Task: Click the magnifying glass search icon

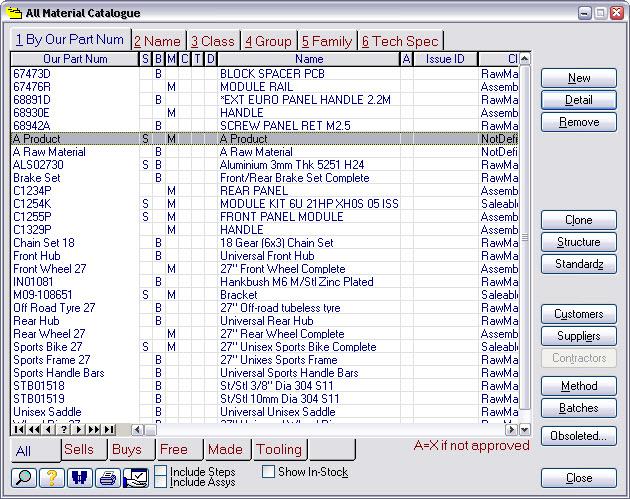Action: (24, 478)
